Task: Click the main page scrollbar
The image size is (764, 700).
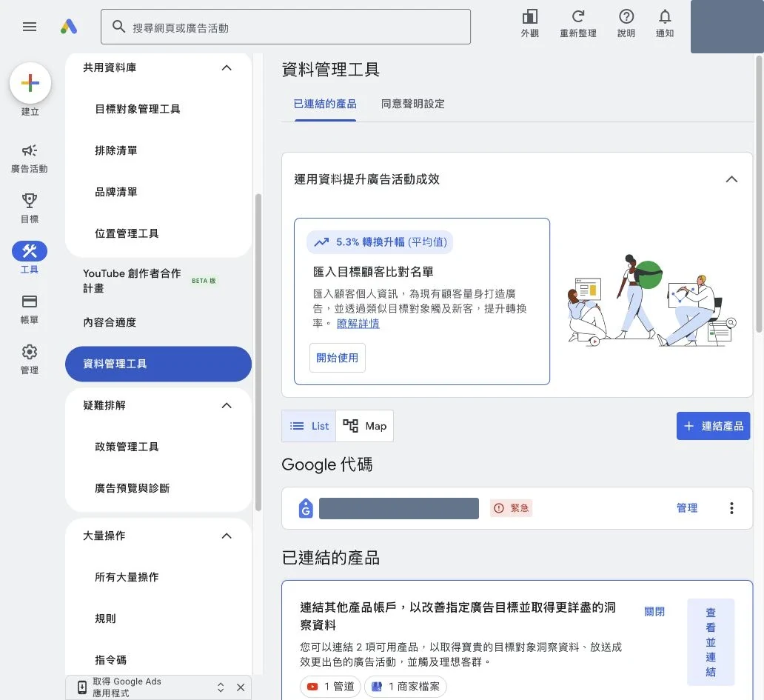Action: [759, 194]
